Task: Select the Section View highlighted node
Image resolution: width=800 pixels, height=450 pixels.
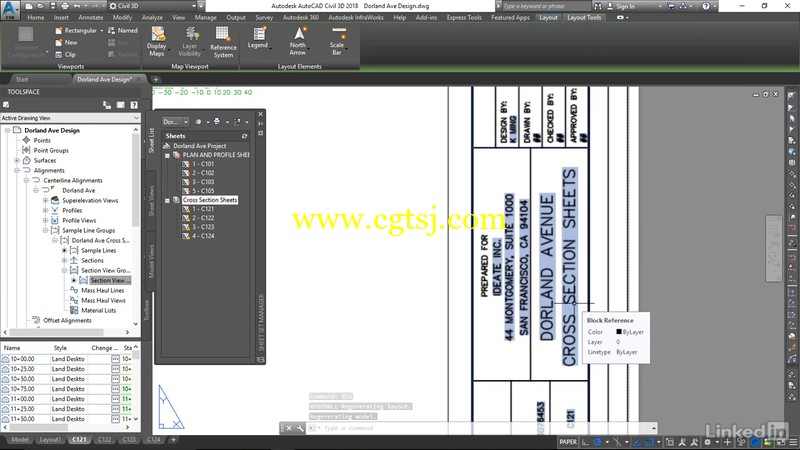Action: click(110, 281)
